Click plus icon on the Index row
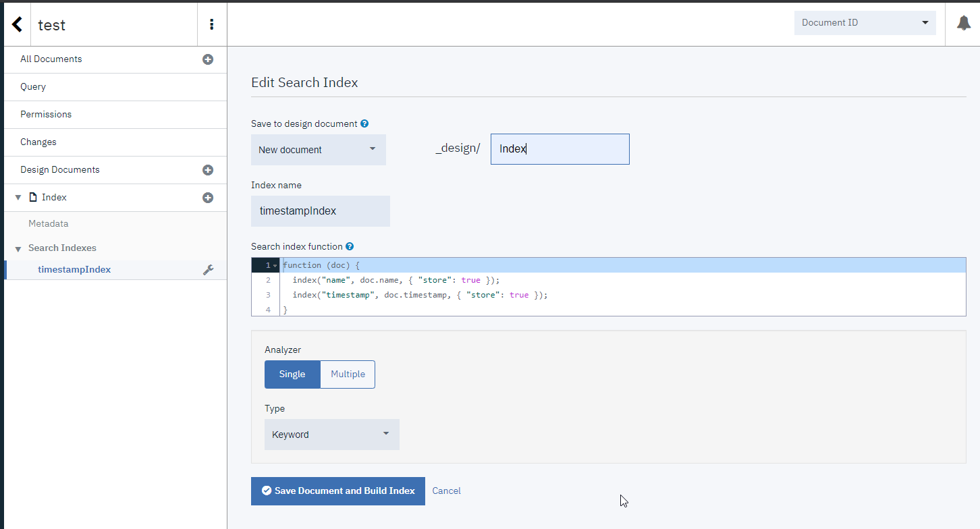Image resolution: width=980 pixels, height=529 pixels. click(208, 198)
